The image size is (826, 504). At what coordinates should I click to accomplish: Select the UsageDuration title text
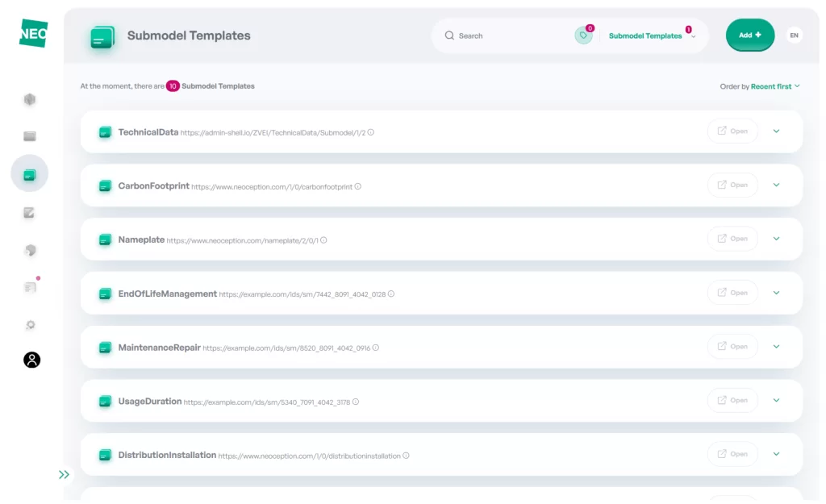149,402
